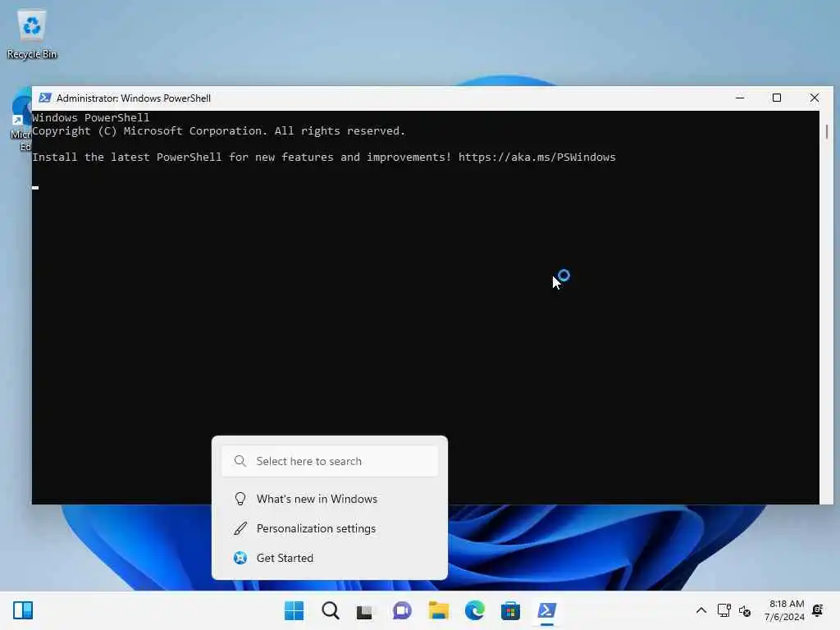
Task: Click the Copyright Microsoft Corporation console line
Action: click(x=218, y=130)
